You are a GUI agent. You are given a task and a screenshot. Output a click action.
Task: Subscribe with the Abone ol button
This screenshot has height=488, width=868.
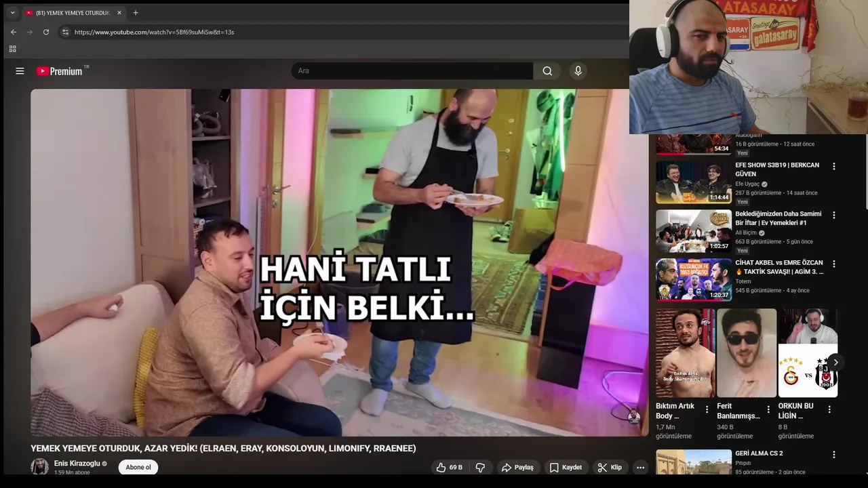click(x=138, y=468)
